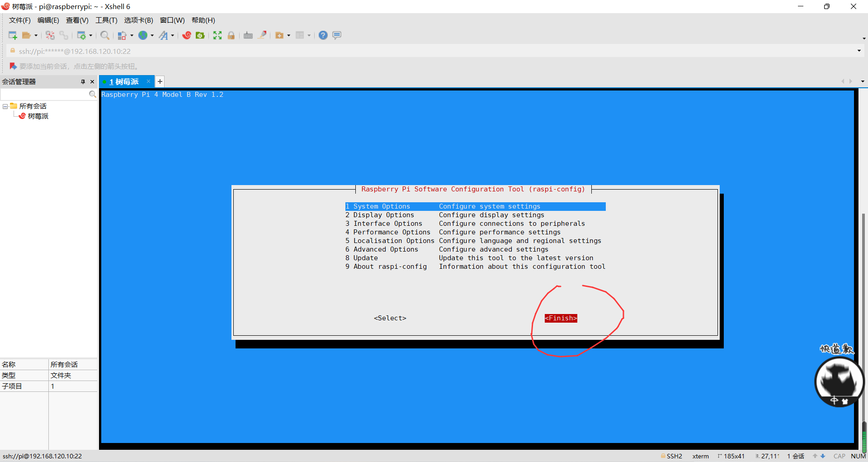
Task: Open the 窗口(W) menu
Action: (x=172, y=20)
